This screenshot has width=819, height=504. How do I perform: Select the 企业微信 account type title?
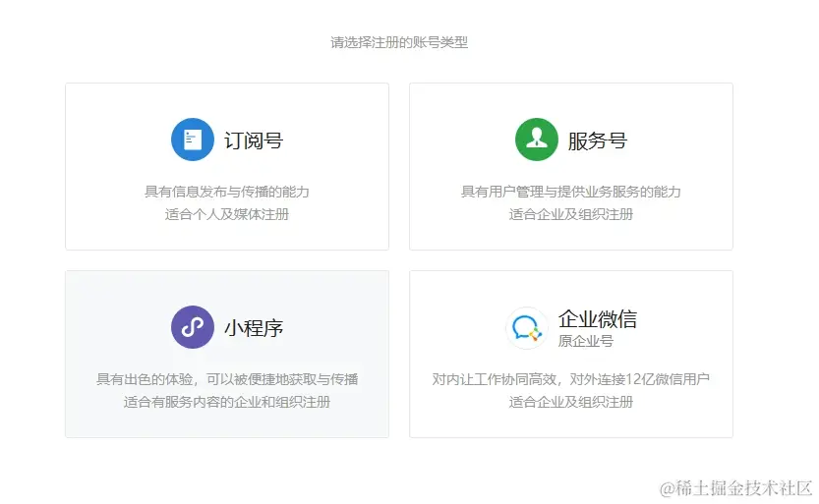tap(598, 318)
